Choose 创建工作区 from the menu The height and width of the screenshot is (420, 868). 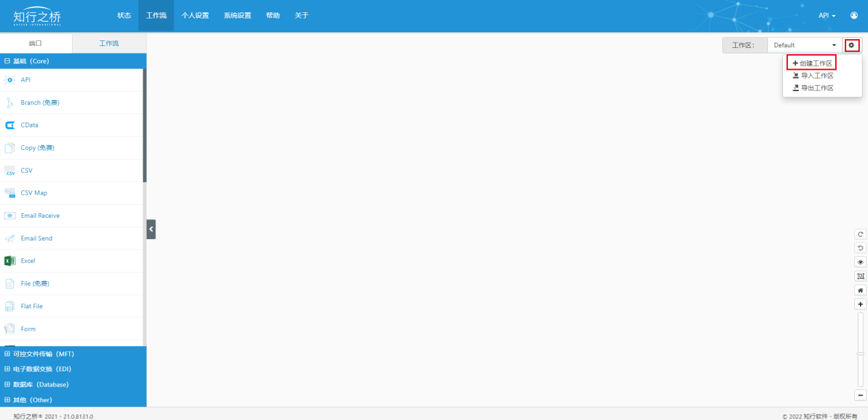coord(812,63)
